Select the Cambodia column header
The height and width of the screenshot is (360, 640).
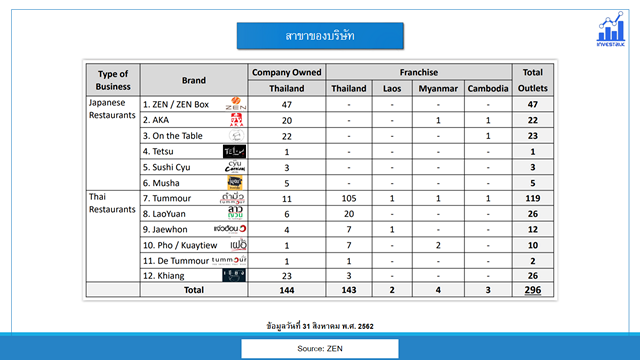[488, 89]
